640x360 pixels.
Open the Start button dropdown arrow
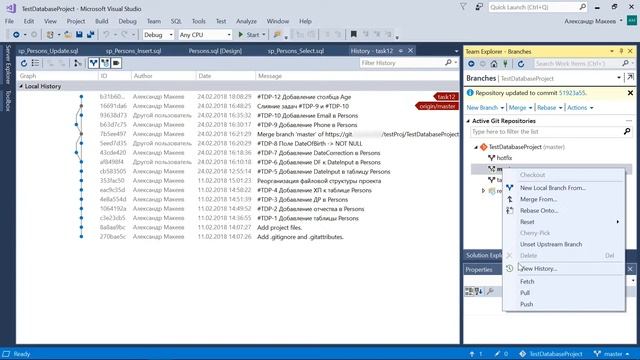click(x=264, y=35)
